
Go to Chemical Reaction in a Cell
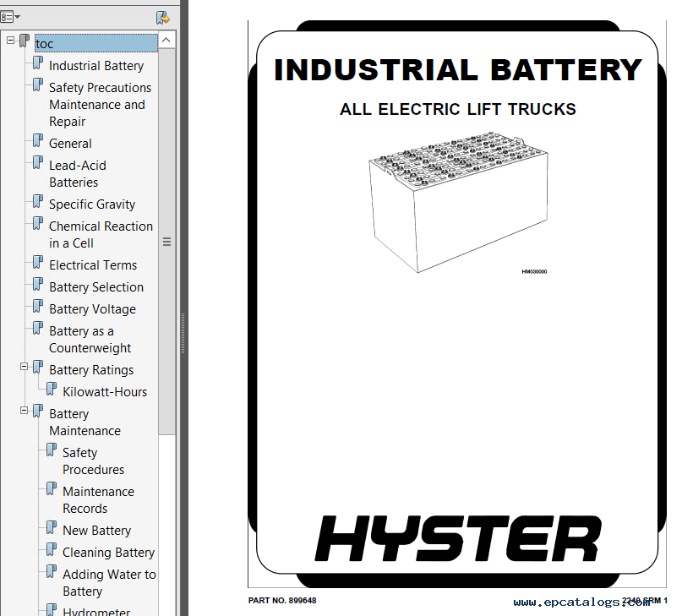click(101, 235)
